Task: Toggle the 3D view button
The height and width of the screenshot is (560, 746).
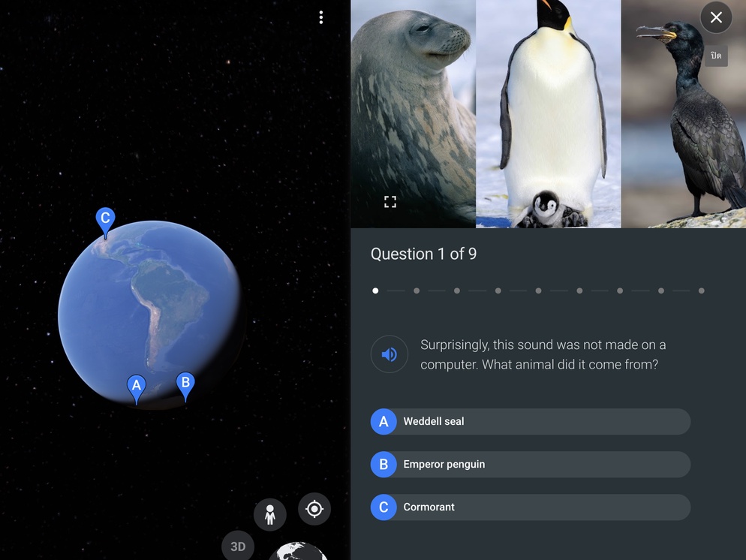Action: pyautogui.click(x=238, y=546)
